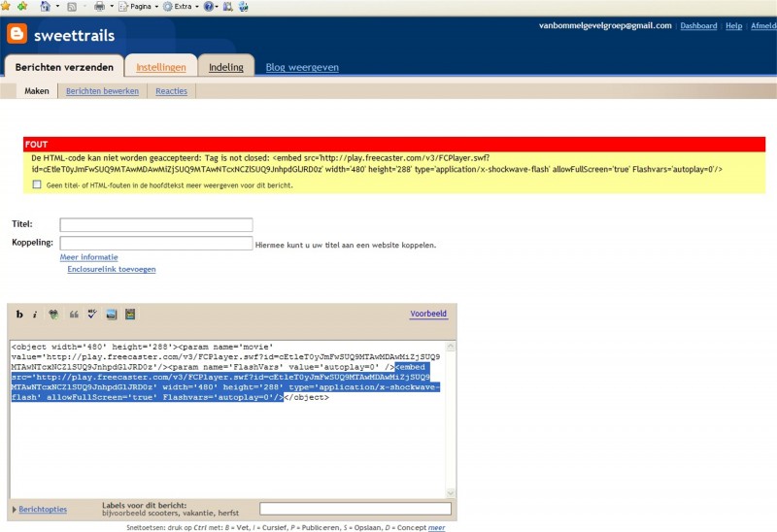Open the Extra menu
The width and height of the screenshot is (777, 532).
[x=181, y=7]
